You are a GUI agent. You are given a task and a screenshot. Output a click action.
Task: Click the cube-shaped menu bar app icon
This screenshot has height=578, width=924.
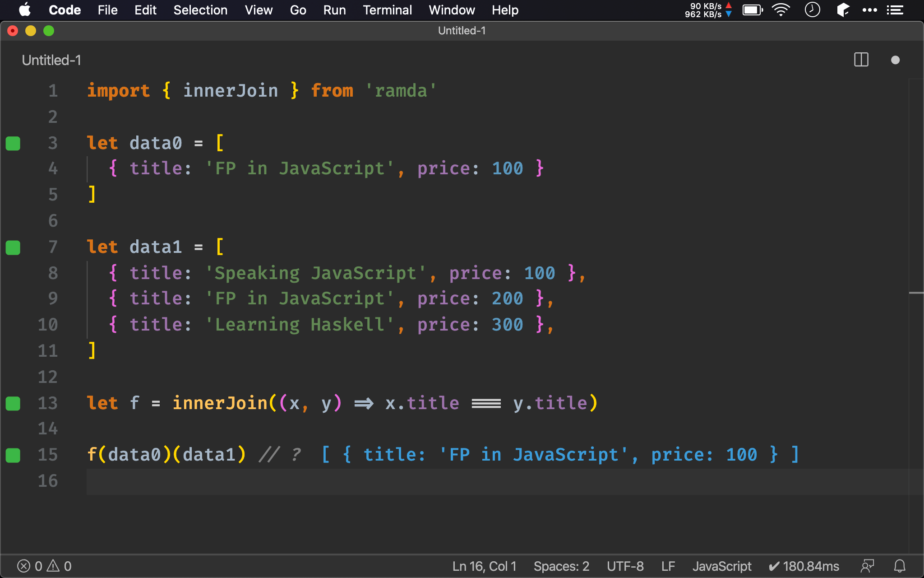(x=842, y=10)
